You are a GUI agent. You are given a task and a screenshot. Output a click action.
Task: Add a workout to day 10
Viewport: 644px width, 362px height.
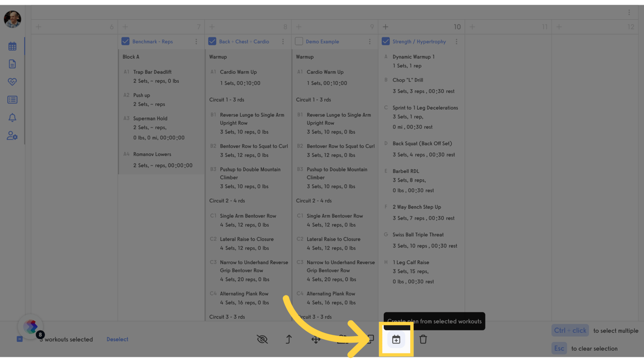tap(386, 27)
